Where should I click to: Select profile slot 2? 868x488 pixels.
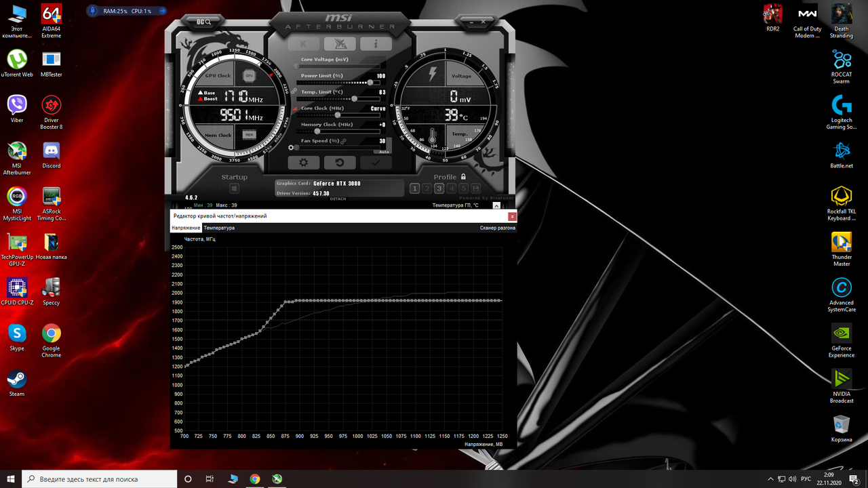coord(427,188)
